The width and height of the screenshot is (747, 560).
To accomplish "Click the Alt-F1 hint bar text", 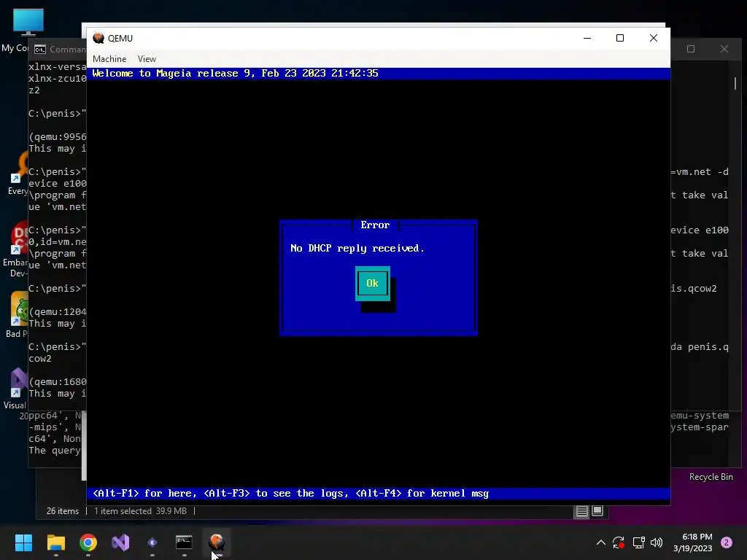I will tap(290, 494).
